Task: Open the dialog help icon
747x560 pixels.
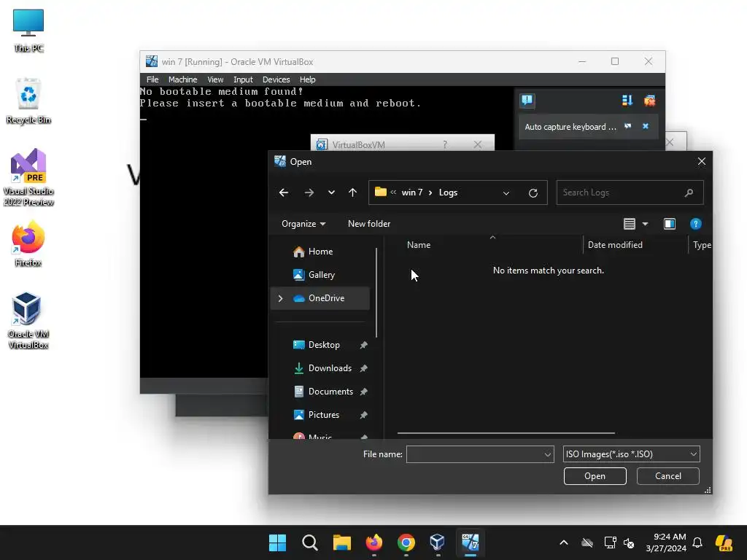Action: click(695, 224)
